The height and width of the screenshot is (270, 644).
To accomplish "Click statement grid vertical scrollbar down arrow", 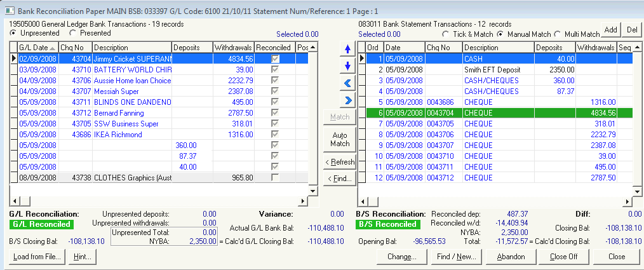I will coord(637,191).
